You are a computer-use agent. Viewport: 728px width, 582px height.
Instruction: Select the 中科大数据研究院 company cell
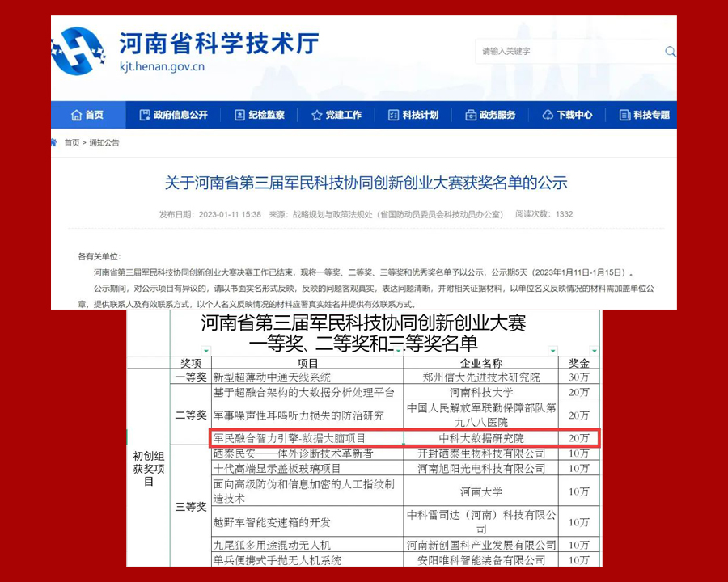point(481,438)
